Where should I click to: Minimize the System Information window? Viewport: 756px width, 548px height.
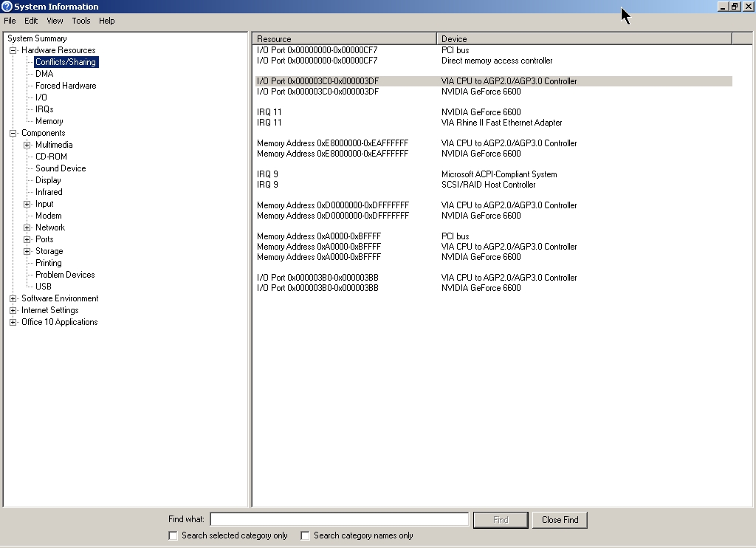(723, 6)
